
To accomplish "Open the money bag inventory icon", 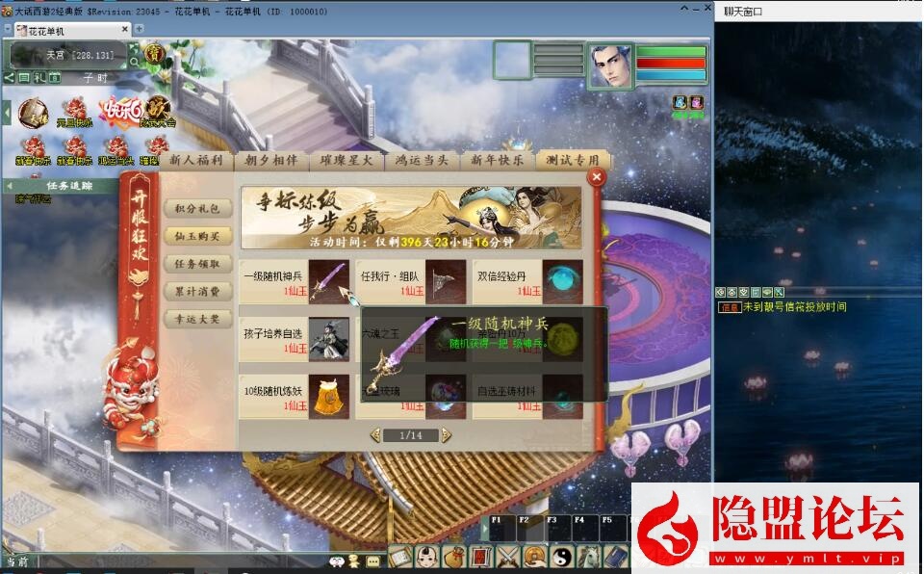I will (454, 557).
